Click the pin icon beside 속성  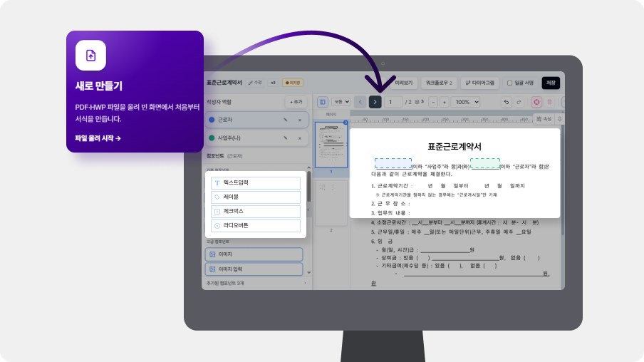pos(559,119)
